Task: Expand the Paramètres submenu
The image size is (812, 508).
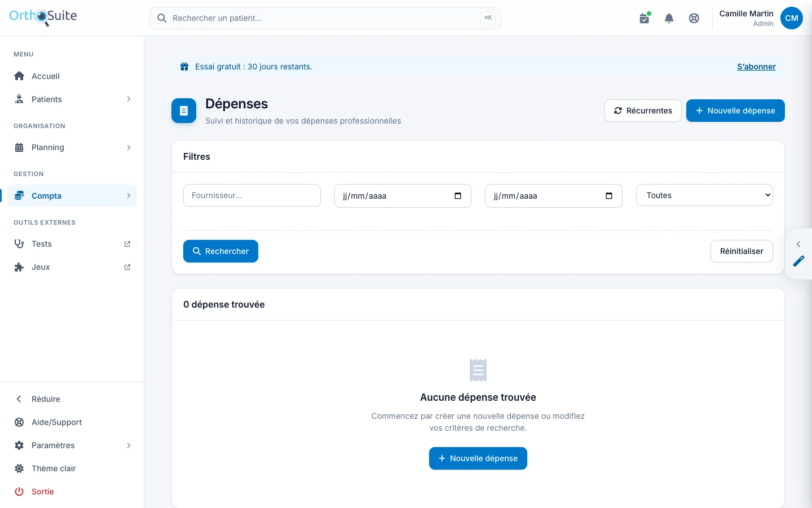Action: pyautogui.click(x=72, y=445)
